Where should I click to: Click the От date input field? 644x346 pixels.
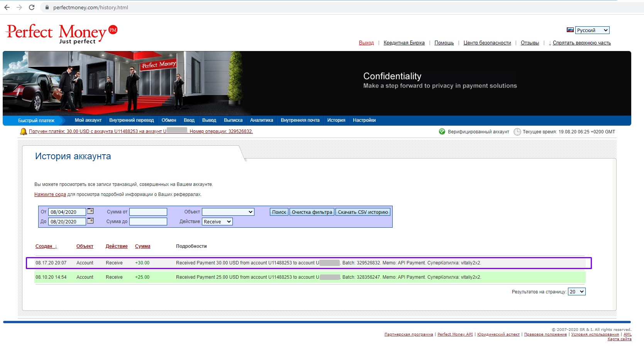pyautogui.click(x=67, y=212)
